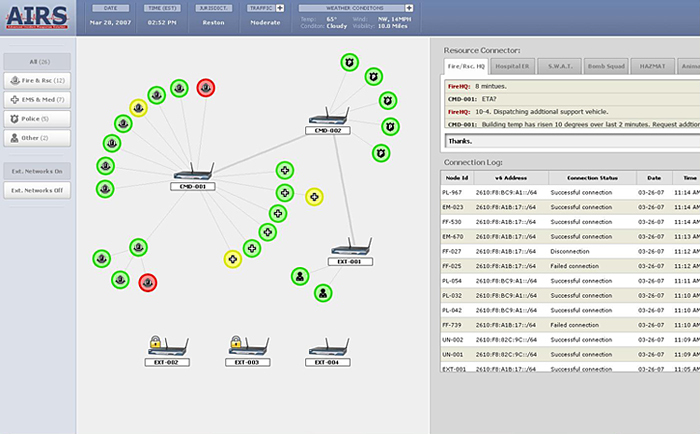Click green fire hub node of lower cluster

pyautogui.click(x=138, y=247)
